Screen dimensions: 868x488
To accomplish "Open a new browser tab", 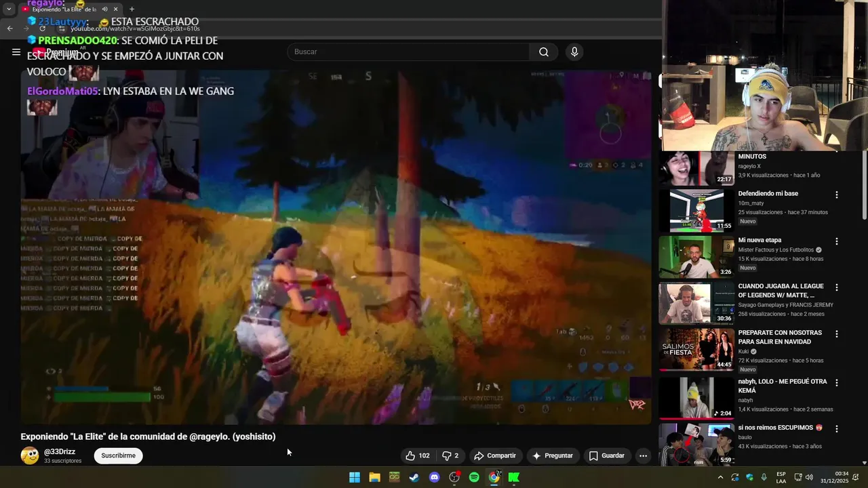I will (x=132, y=9).
